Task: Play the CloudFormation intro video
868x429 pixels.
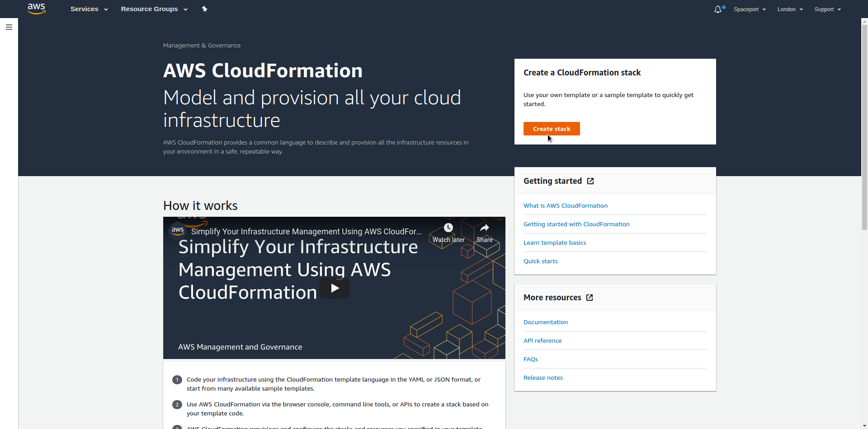Action: 335,288
